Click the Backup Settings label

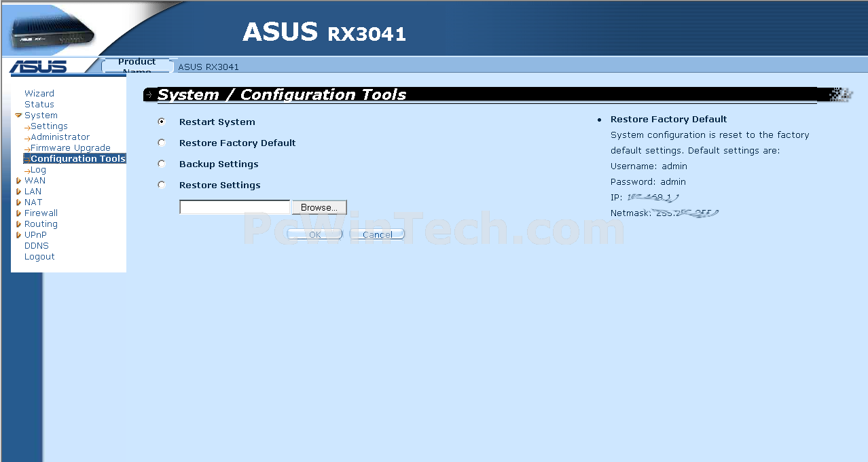(219, 164)
